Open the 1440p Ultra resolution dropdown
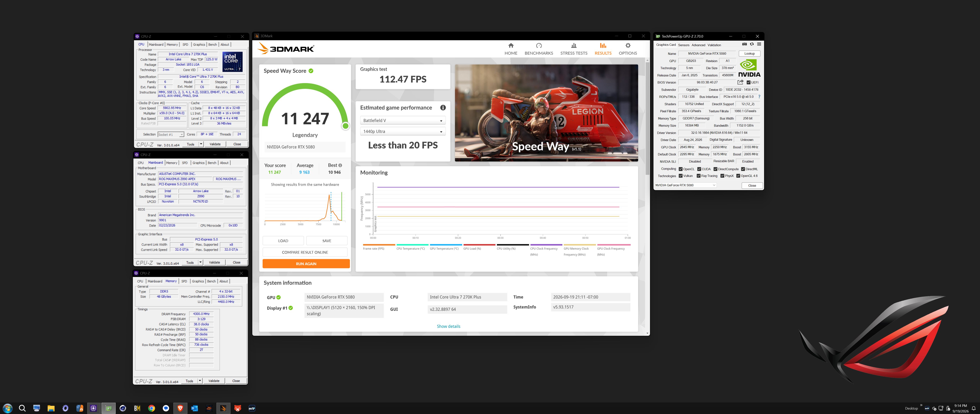Image resolution: width=980 pixels, height=414 pixels. (x=403, y=131)
